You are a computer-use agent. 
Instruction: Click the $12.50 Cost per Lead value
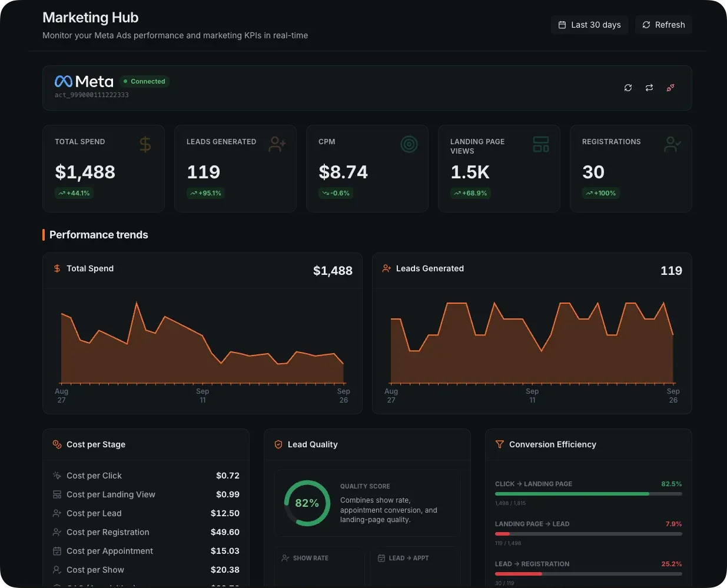tap(225, 513)
